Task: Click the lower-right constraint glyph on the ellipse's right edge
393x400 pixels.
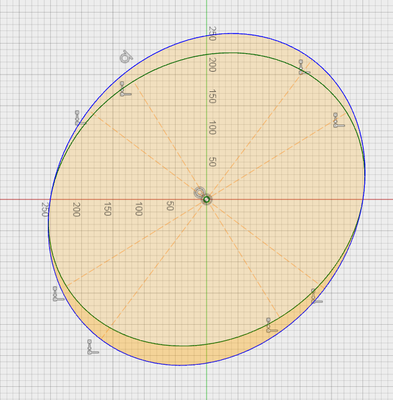Action: tap(316, 296)
